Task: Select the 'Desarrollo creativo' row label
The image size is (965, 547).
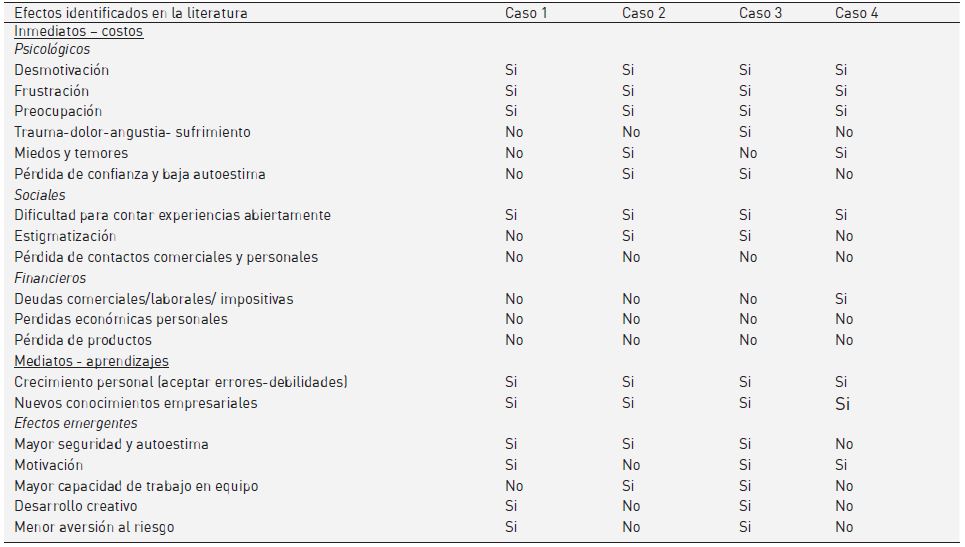Action: pos(76,506)
